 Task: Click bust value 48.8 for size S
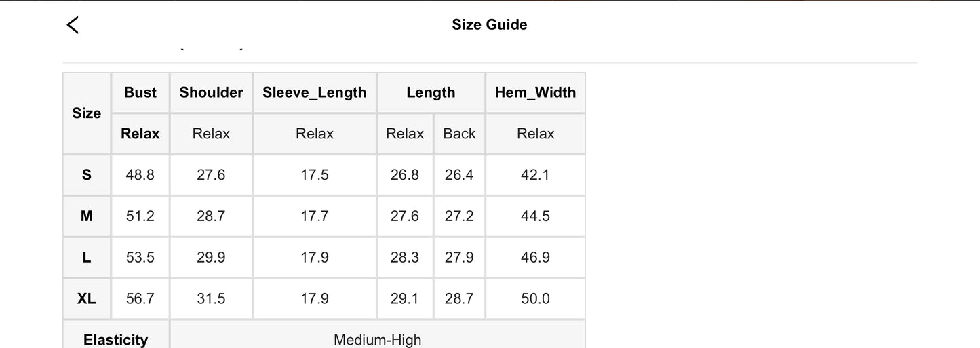point(140,175)
